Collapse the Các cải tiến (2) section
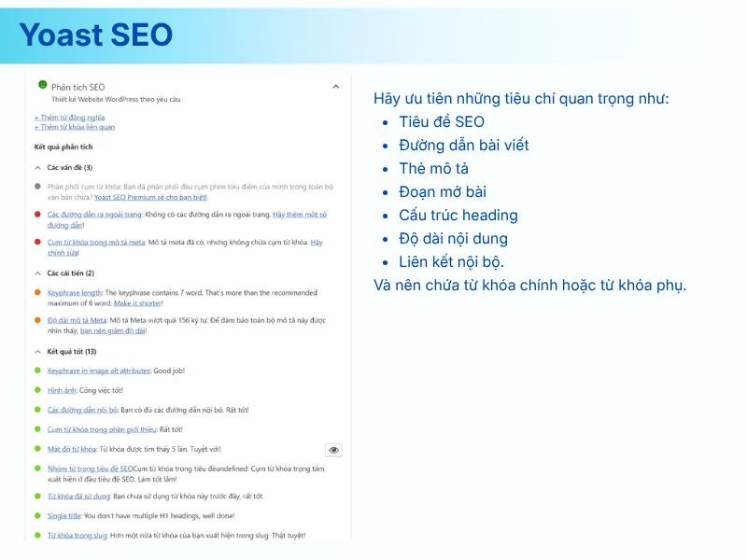The width and height of the screenshot is (747, 560). (36, 273)
